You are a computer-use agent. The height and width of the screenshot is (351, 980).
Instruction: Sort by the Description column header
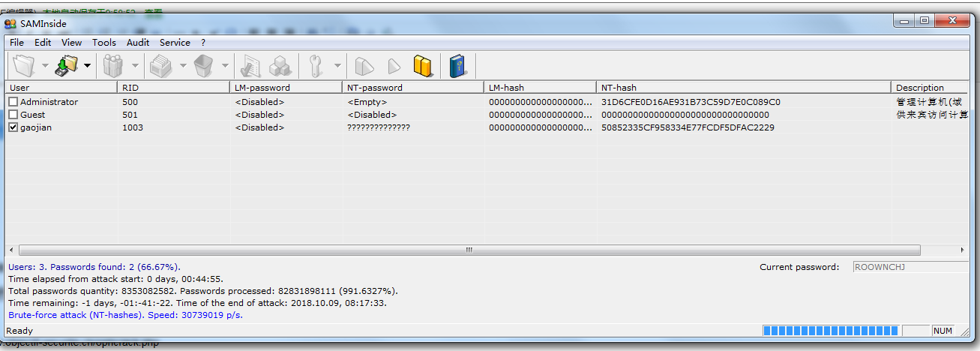pos(930,88)
